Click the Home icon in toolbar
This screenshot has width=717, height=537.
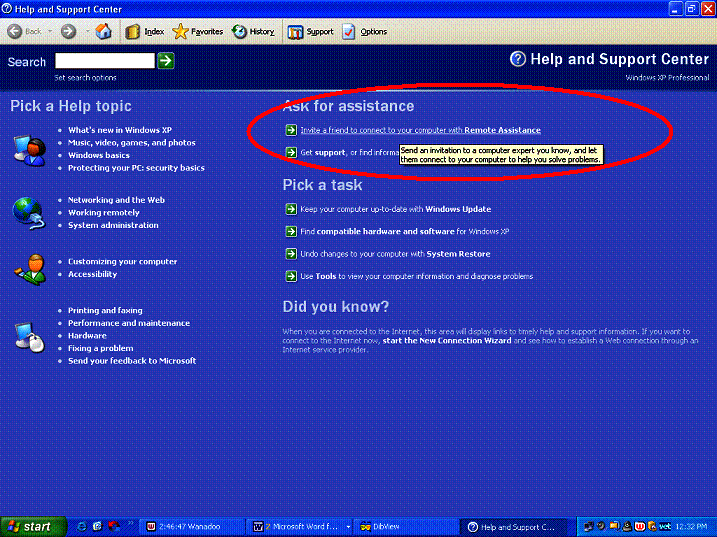pos(104,31)
